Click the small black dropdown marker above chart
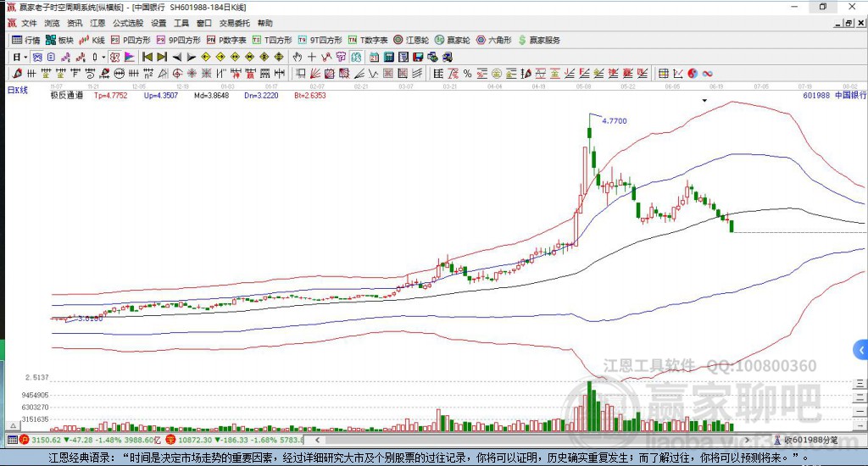The image size is (868, 466). [704, 101]
